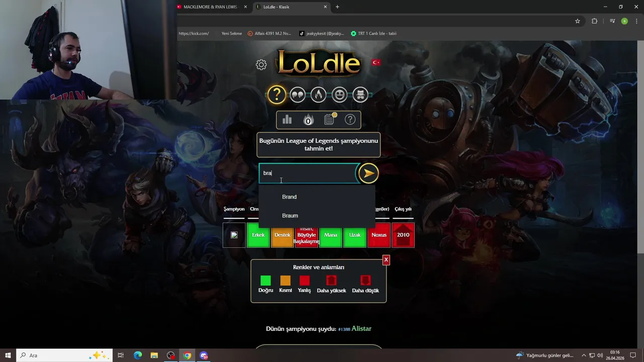The image size is (644, 362).
Task: Open the Chrome extensions puzzle icon
Action: coord(594,21)
